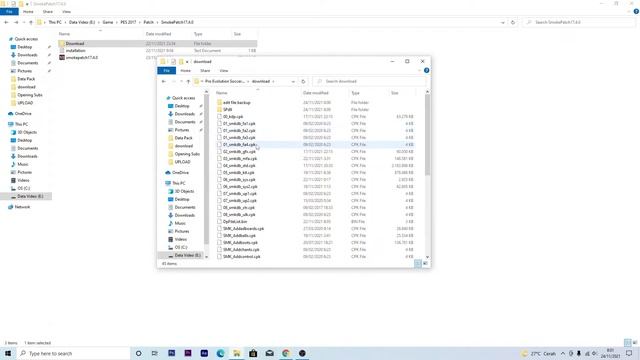Select file 05_smkdb_kit.cpk
This screenshot has height=360, width=640.
(238, 173)
